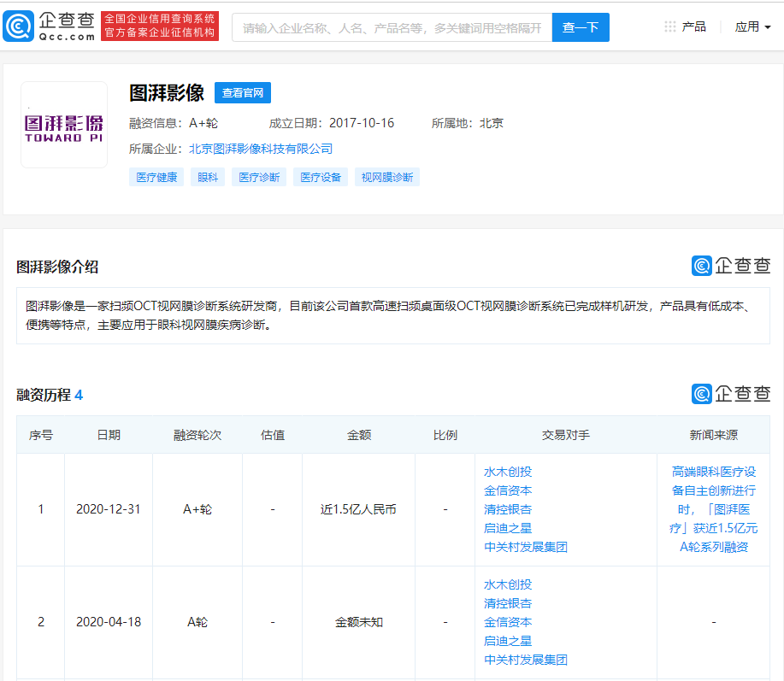Open 中关村发展集团 link in 2020-04-18 row

pos(526,660)
